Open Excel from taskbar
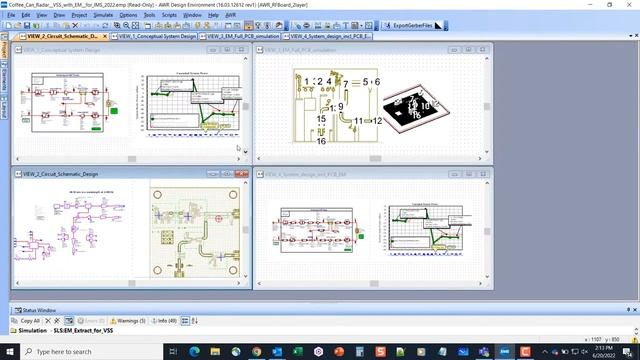 point(298,351)
